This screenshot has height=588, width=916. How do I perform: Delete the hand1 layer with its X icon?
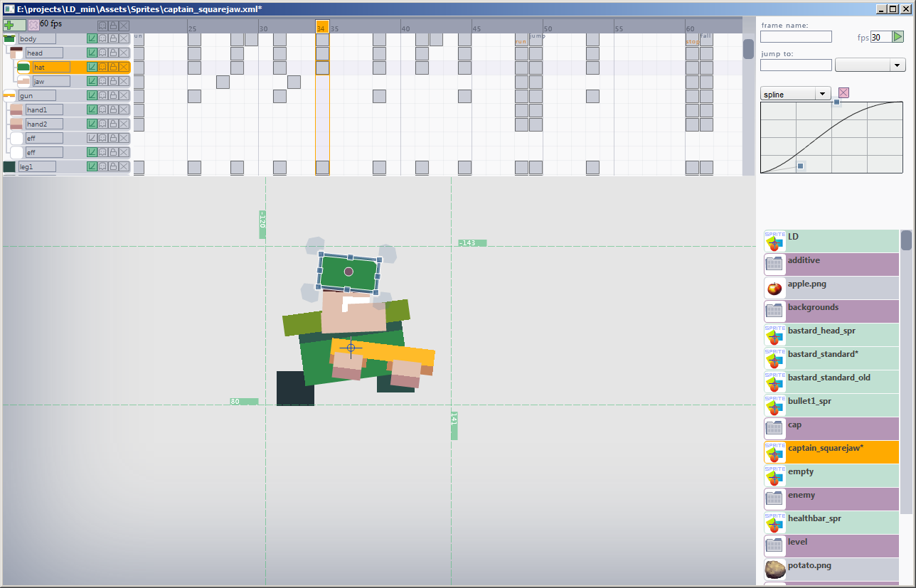point(124,109)
